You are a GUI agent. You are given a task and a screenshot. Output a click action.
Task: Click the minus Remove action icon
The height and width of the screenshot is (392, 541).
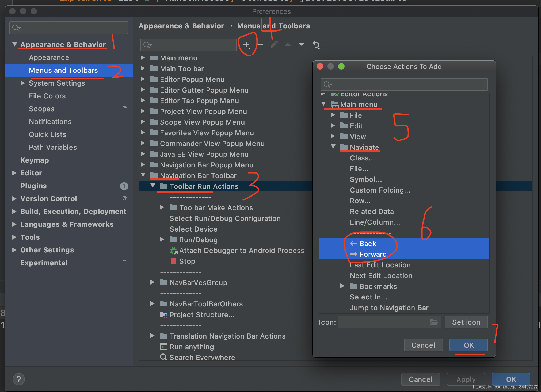260,44
